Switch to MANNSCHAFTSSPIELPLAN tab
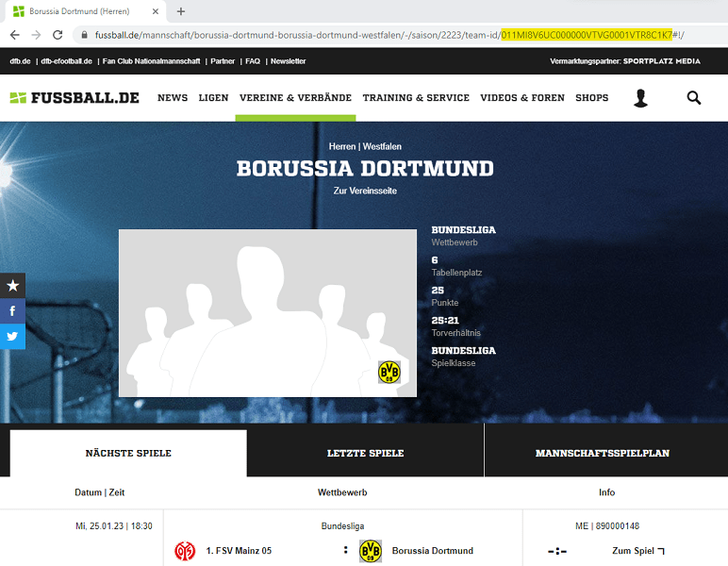The height and width of the screenshot is (566, 728). click(x=603, y=453)
